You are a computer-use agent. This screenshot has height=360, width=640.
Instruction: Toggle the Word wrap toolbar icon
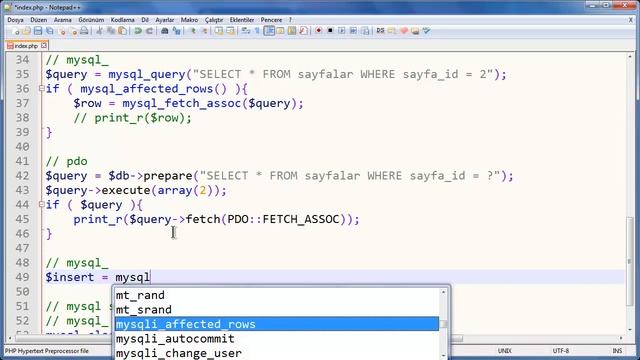tap(246, 31)
